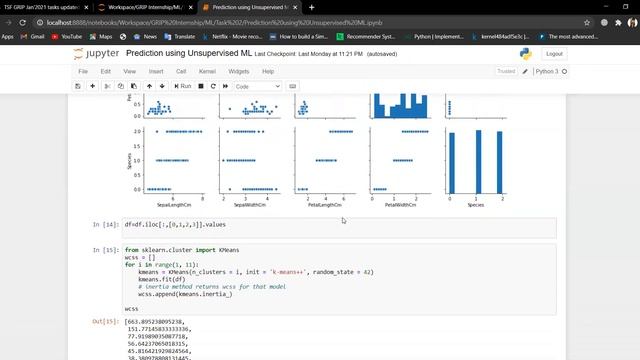Image resolution: width=640 pixels, height=360 pixels.
Task: Open the Maps bookmark
Action: (101, 37)
